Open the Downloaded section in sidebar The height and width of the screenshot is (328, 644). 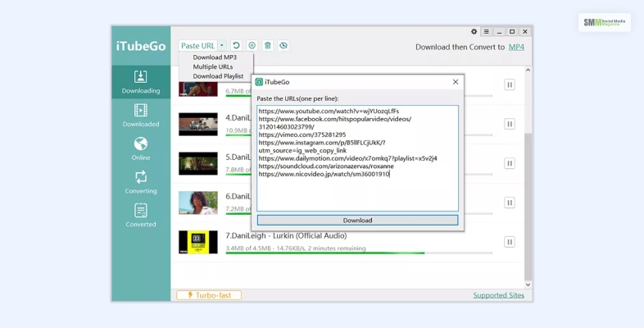pos(141,116)
